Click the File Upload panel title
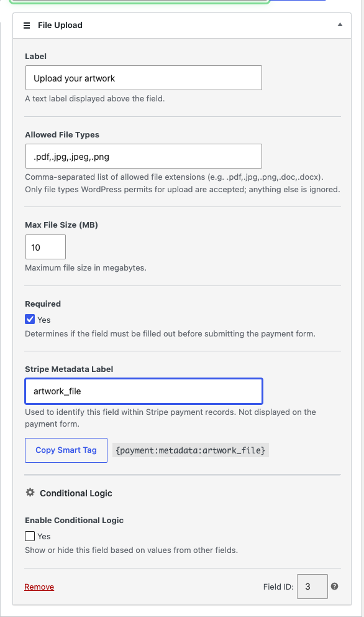364x617 pixels. coord(60,25)
